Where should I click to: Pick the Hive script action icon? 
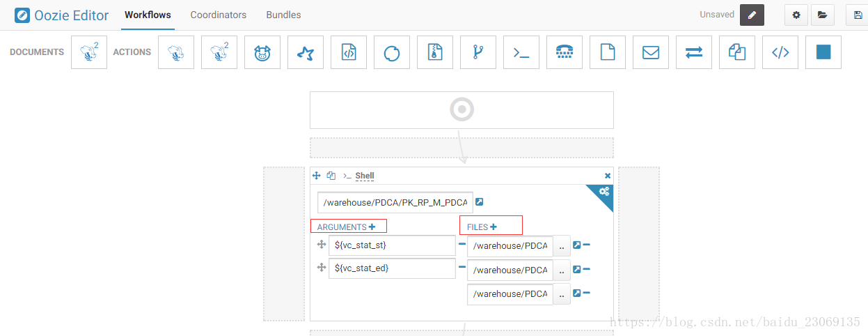pyautogui.click(x=176, y=52)
